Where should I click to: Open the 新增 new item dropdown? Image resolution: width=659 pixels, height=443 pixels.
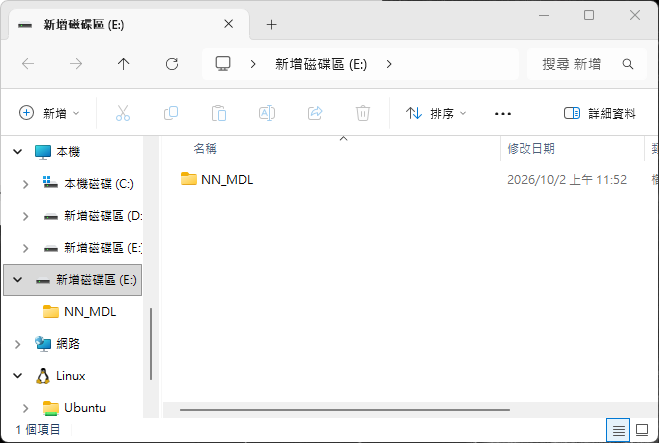pos(49,113)
